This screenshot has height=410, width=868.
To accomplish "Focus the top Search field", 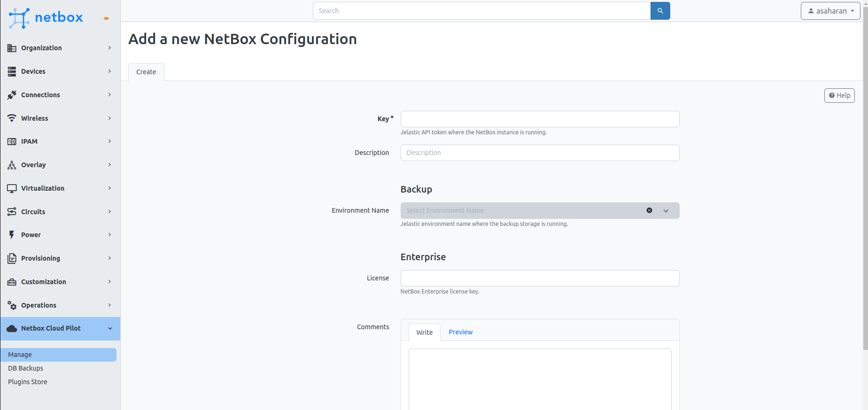I will 481,11.
